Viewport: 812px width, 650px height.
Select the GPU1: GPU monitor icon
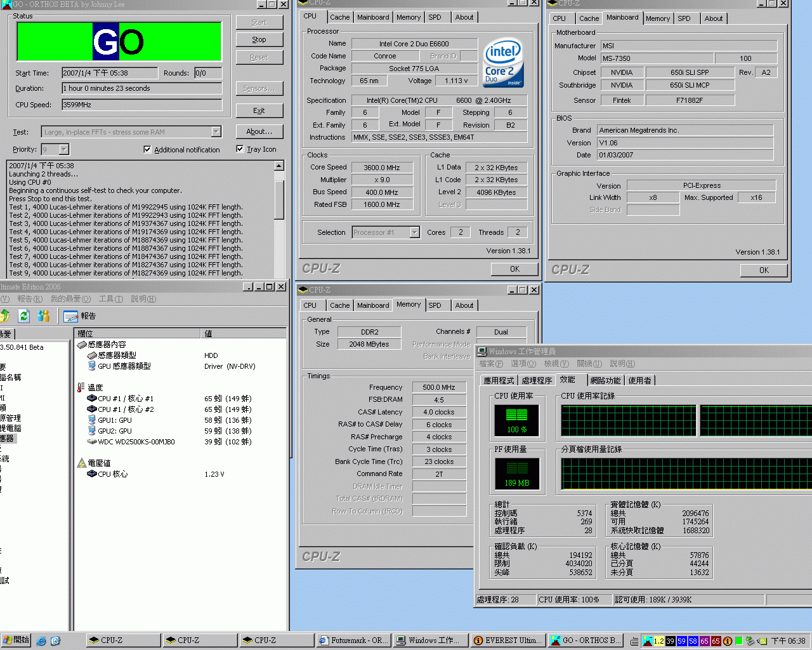point(91,420)
